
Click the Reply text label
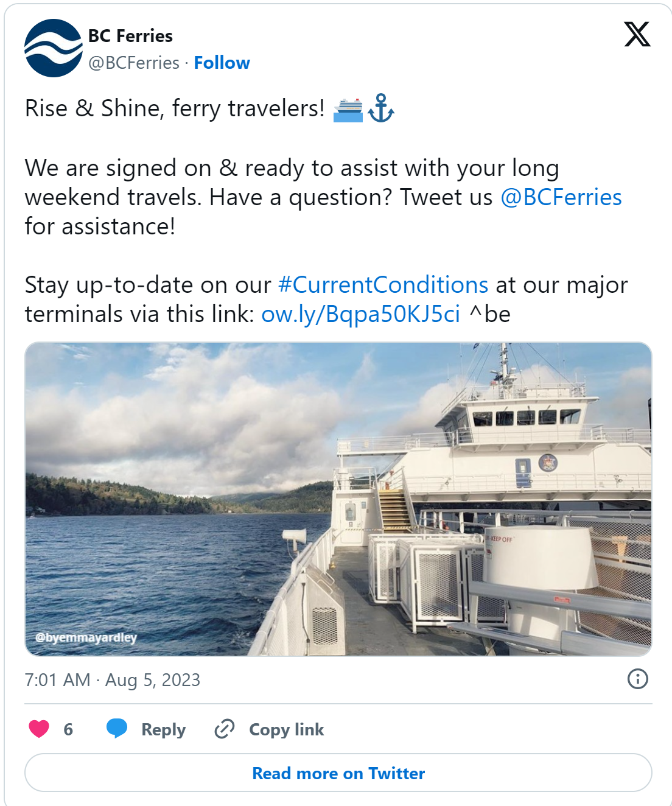[163, 729]
